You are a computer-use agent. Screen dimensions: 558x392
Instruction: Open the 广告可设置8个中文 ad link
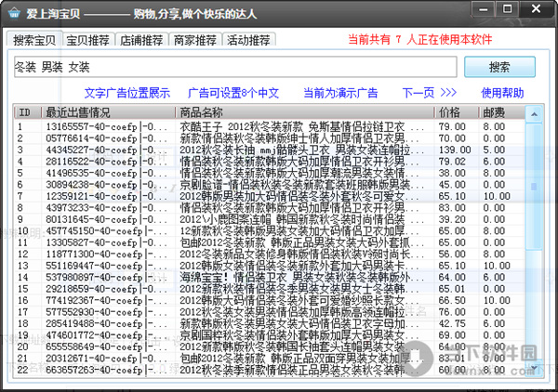[x=233, y=93]
